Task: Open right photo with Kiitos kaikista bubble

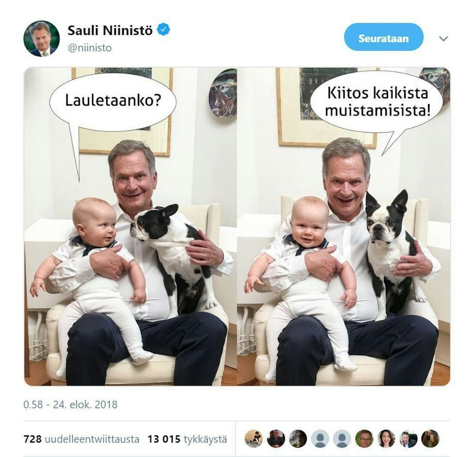Action: [344, 227]
